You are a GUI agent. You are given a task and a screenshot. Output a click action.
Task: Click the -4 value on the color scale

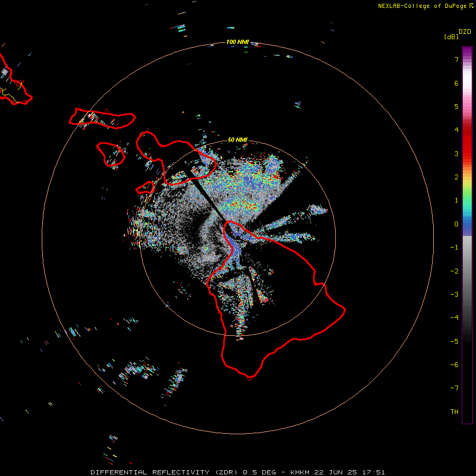454,318
